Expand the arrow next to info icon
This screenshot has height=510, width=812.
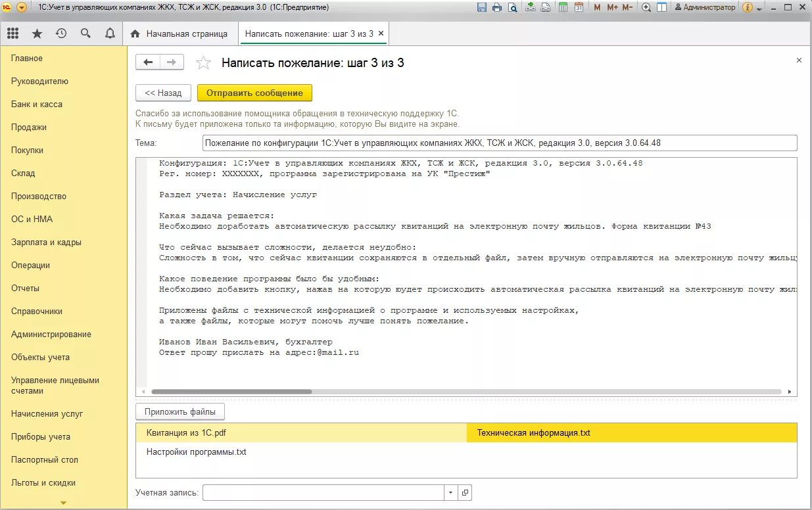tap(759, 8)
